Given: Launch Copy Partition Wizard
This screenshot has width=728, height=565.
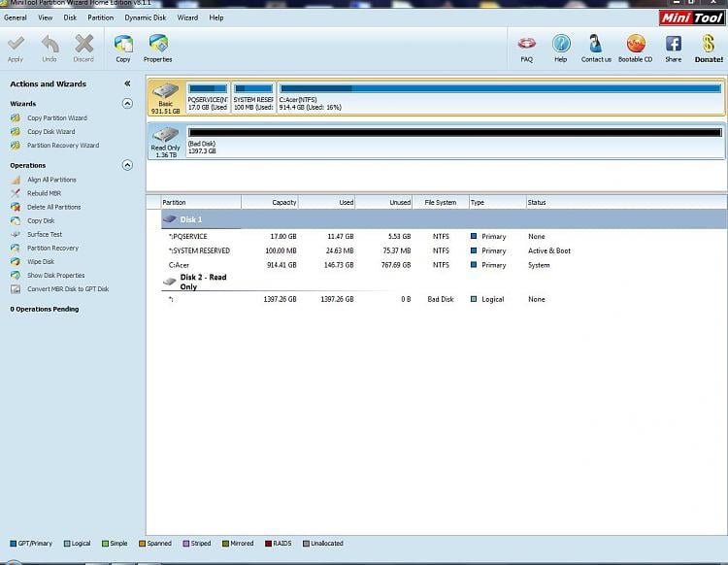Looking at the screenshot, I should pos(56,117).
